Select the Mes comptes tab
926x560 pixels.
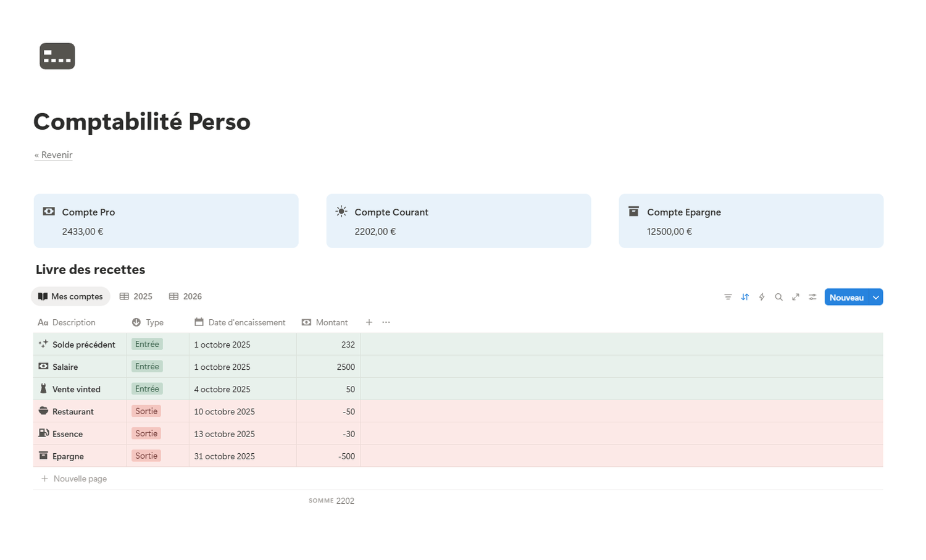(x=70, y=296)
